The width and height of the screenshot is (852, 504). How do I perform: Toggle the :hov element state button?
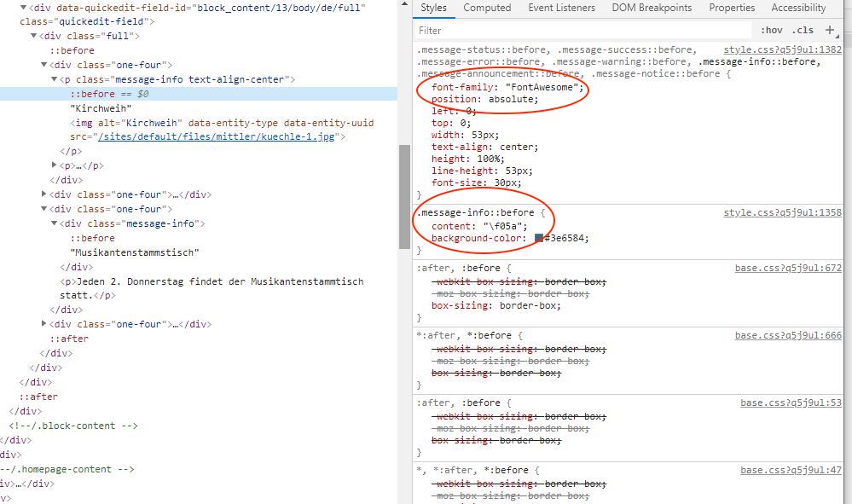pyautogui.click(x=770, y=30)
